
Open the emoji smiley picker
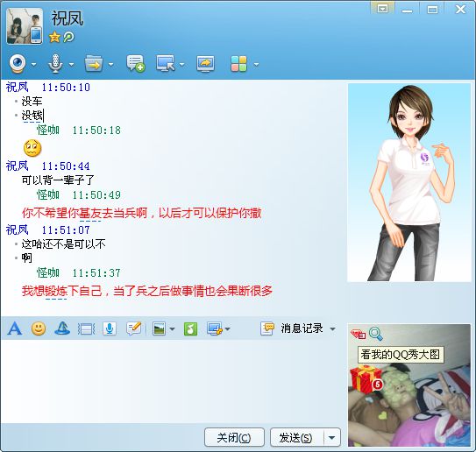pyautogui.click(x=39, y=328)
